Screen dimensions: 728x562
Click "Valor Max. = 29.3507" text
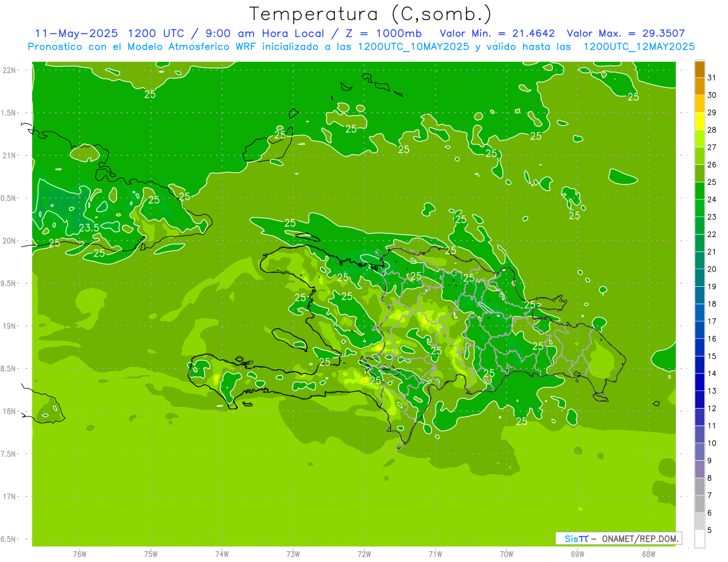pos(626,33)
